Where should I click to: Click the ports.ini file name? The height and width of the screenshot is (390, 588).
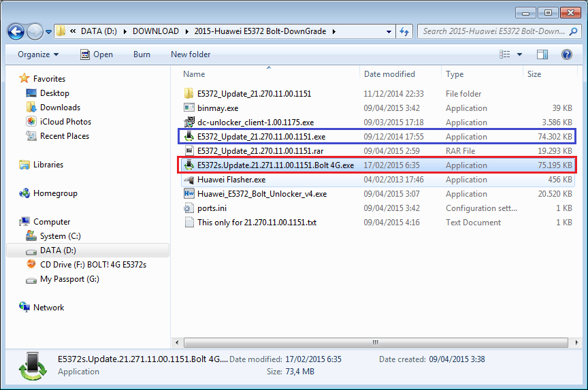[212, 208]
